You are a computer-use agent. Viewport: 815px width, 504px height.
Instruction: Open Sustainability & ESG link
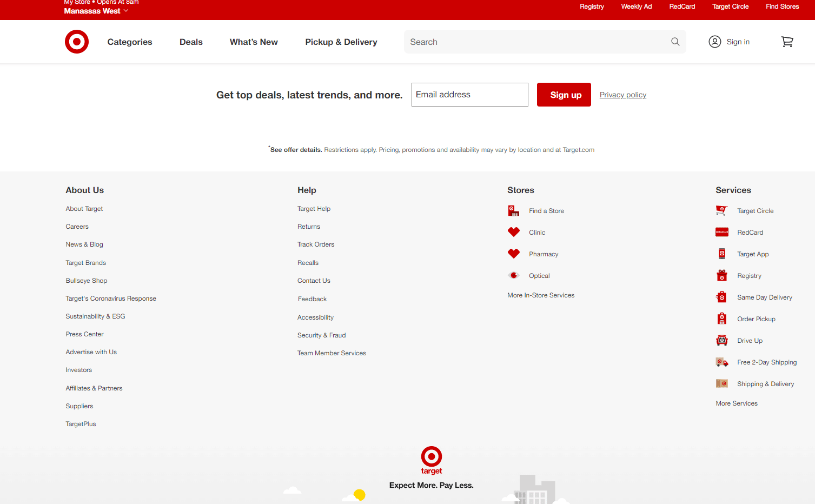(95, 316)
